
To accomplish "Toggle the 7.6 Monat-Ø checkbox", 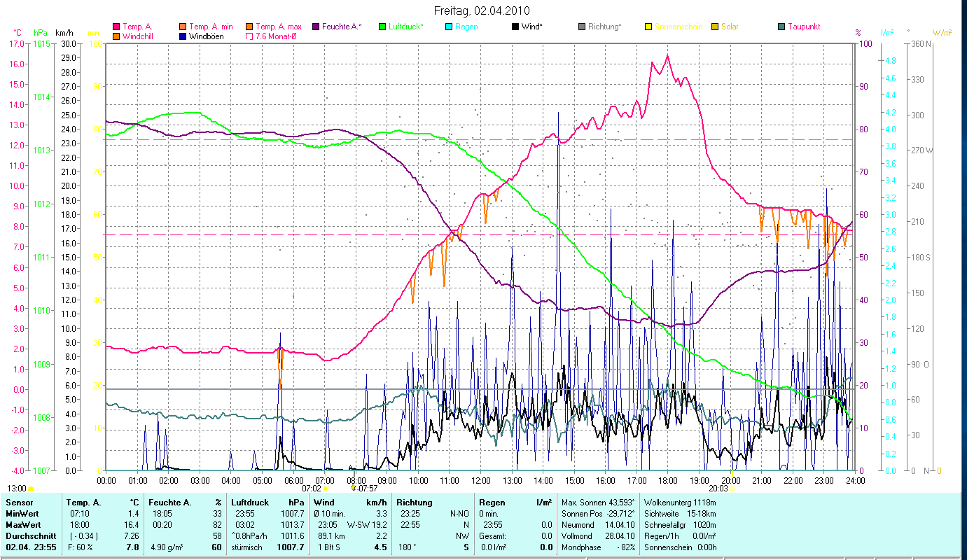I will click(x=249, y=36).
